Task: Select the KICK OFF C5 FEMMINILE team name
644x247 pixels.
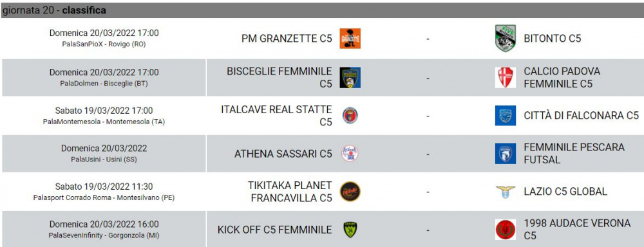Action: point(275,230)
